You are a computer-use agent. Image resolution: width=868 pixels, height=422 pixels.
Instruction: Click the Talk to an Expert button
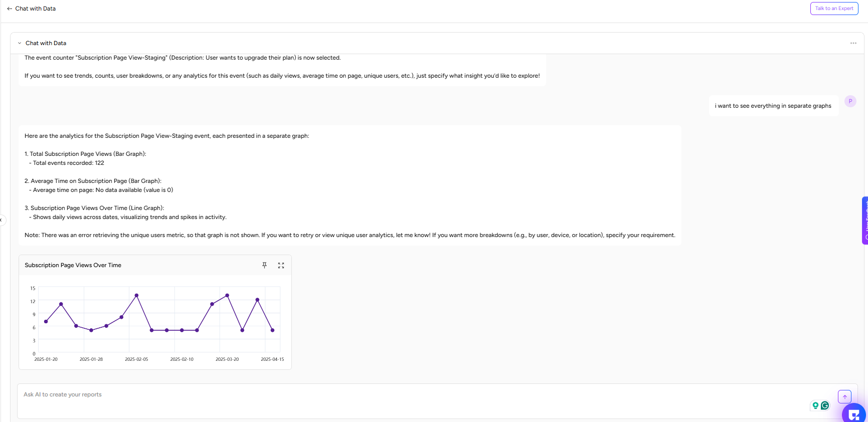pyautogui.click(x=834, y=9)
